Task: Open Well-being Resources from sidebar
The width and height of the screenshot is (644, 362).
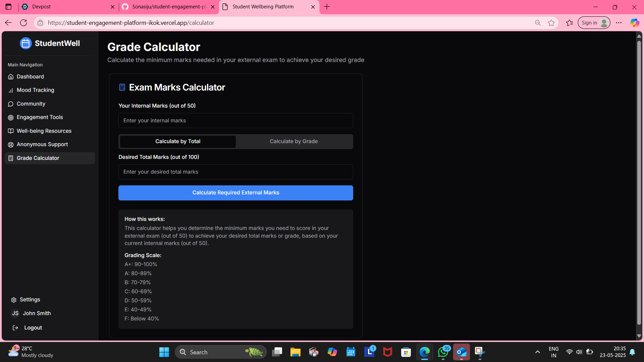Action: tap(44, 131)
